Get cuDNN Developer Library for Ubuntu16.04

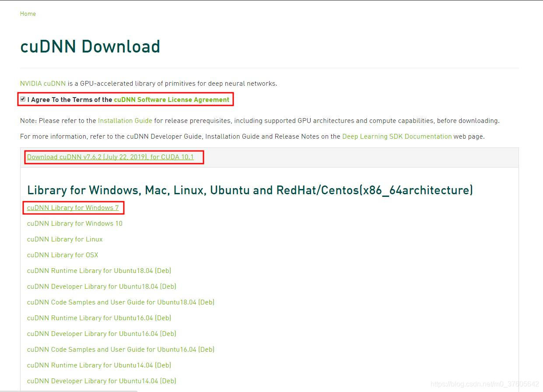coord(102,333)
